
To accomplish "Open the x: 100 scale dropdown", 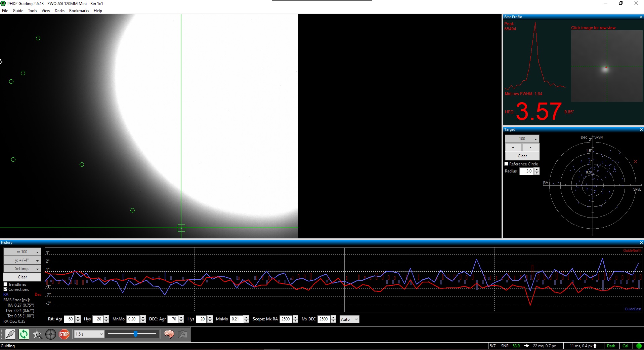I will [x=22, y=252].
